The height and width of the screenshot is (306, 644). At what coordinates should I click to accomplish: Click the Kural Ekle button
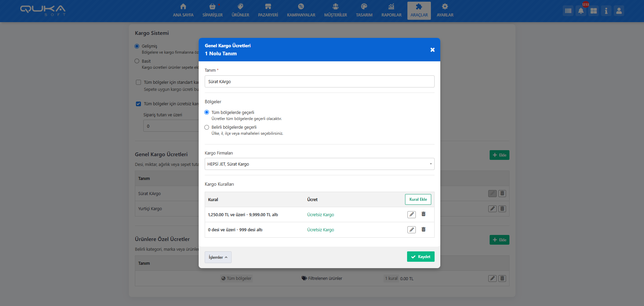pyautogui.click(x=418, y=199)
